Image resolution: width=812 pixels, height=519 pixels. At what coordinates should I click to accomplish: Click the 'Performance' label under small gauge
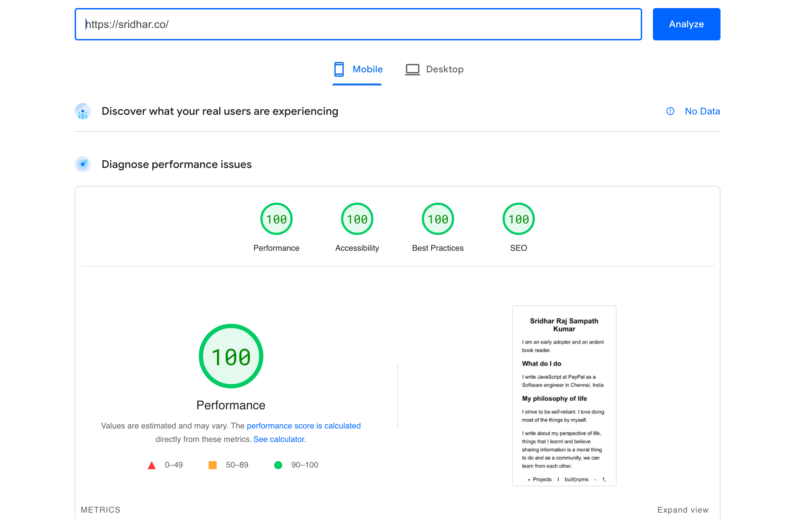[276, 248]
